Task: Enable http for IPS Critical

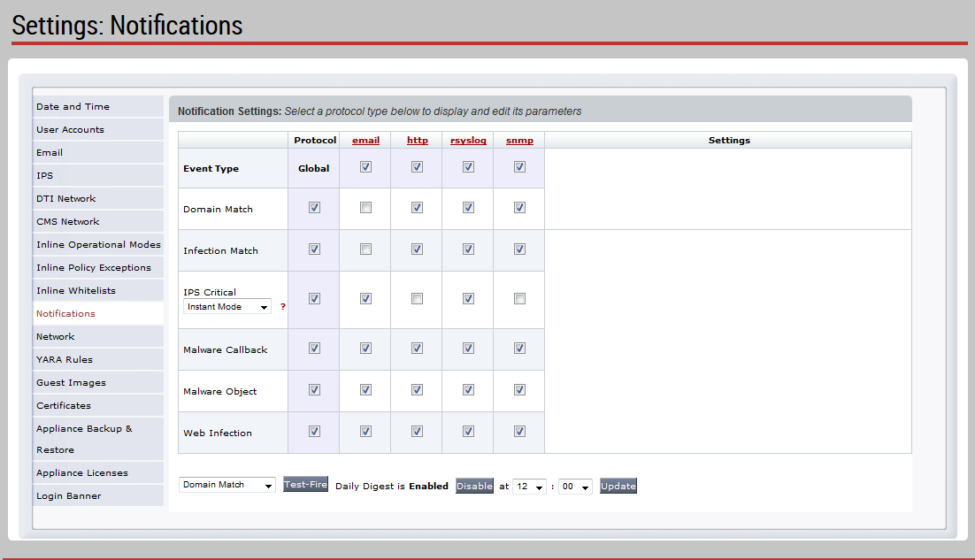Action: point(418,299)
